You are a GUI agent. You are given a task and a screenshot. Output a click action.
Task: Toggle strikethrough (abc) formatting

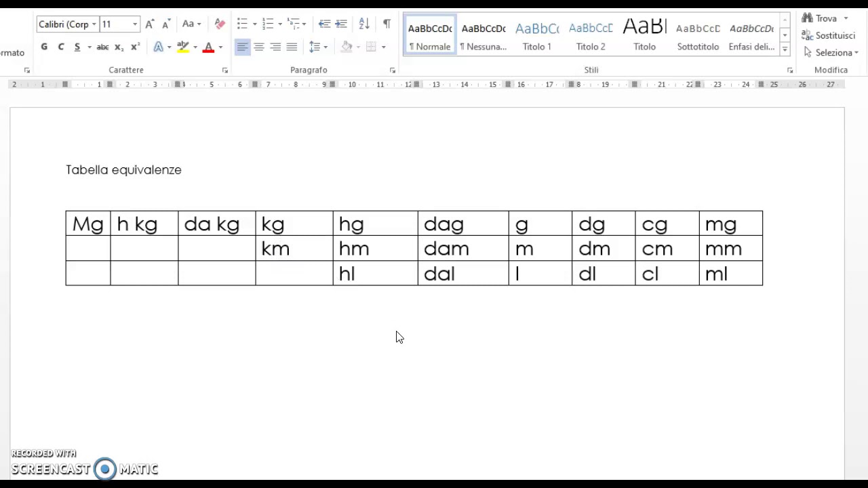(102, 47)
